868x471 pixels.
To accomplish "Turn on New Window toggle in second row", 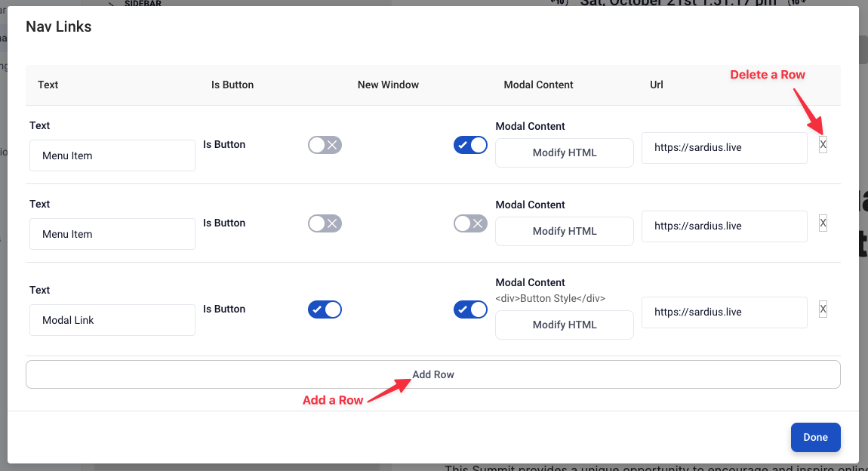I will coord(470,223).
